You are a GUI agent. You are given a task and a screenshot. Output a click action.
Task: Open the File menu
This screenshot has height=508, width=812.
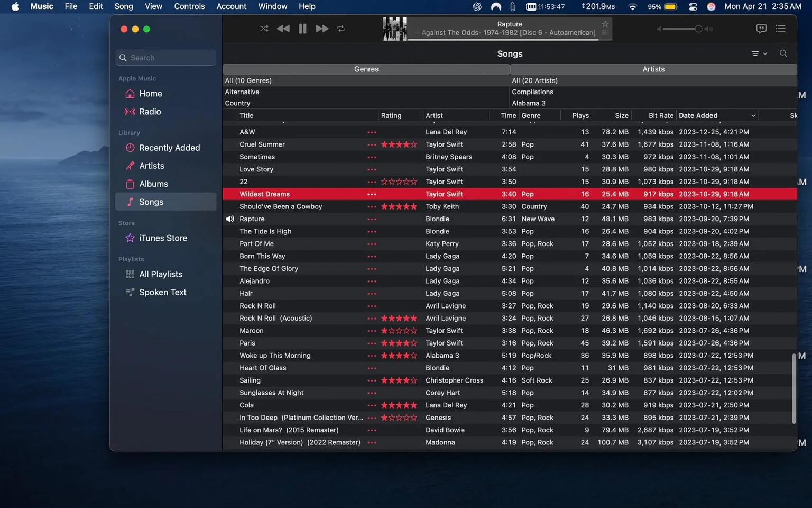tap(71, 6)
